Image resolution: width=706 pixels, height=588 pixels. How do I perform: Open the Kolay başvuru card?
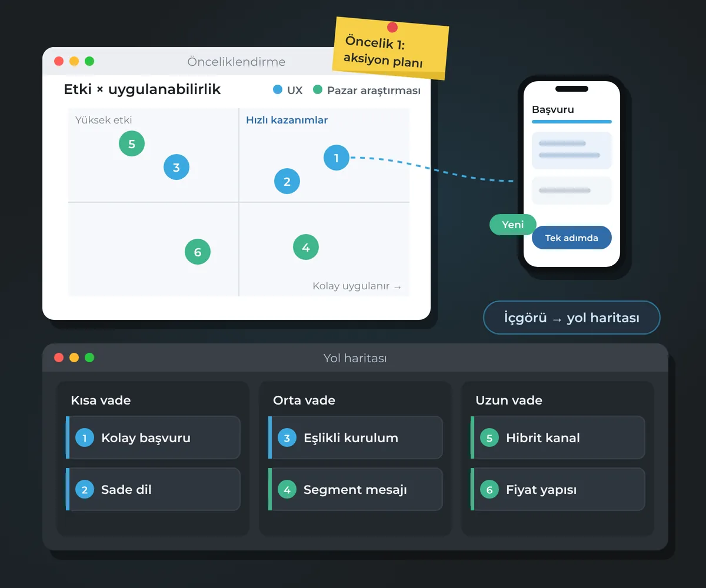point(153,437)
